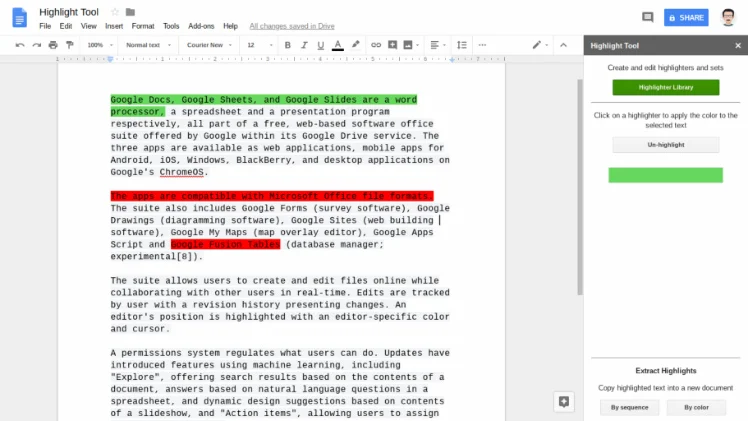Star the Highlight Tool document

(115, 12)
